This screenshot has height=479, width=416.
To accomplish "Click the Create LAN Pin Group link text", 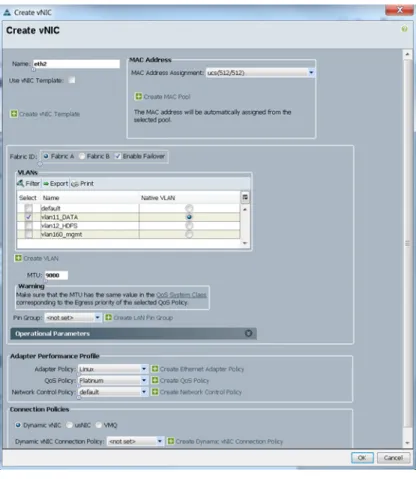I will (x=143, y=318).
